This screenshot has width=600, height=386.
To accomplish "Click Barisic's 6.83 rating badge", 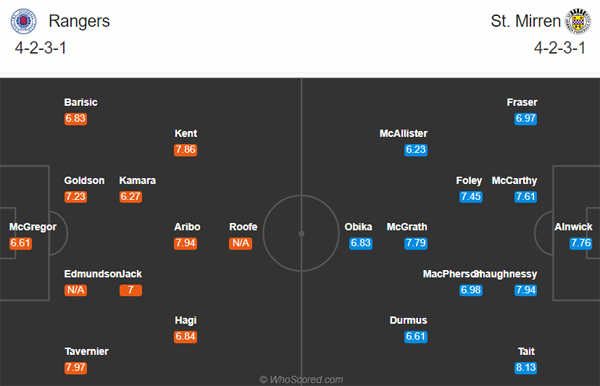I will click(x=76, y=119).
